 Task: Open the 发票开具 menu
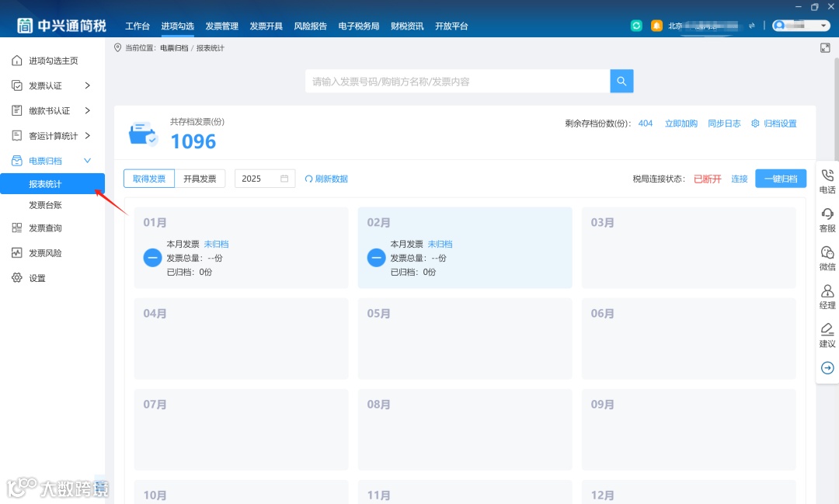coord(266,26)
